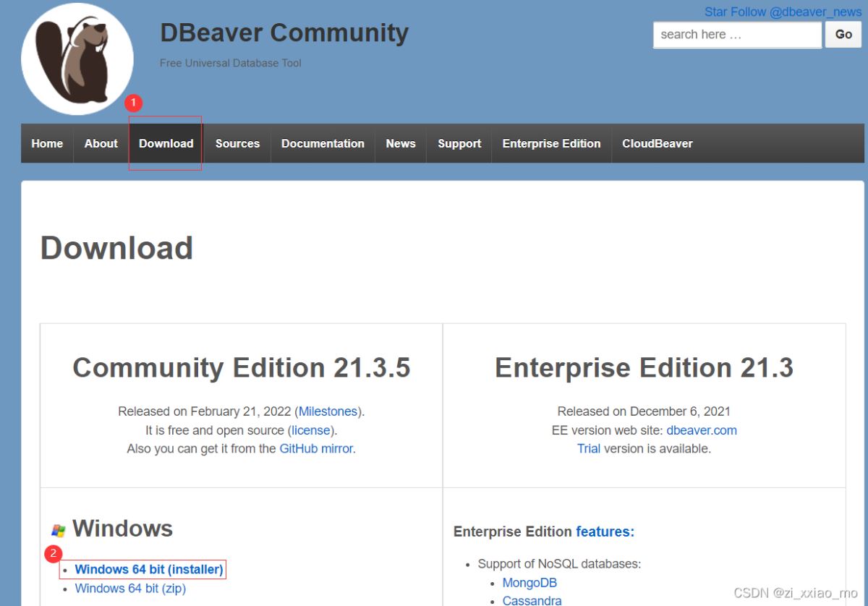The width and height of the screenshot is (868, 606).
Task: Open the Enterprise Edition features link
Action: 605,532
